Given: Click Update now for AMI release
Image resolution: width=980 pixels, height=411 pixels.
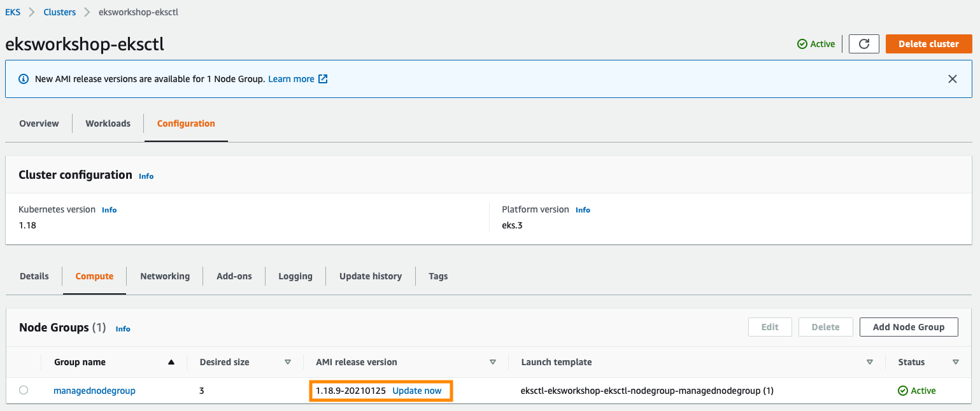Looking at the screenshot, I should point(417,391).
